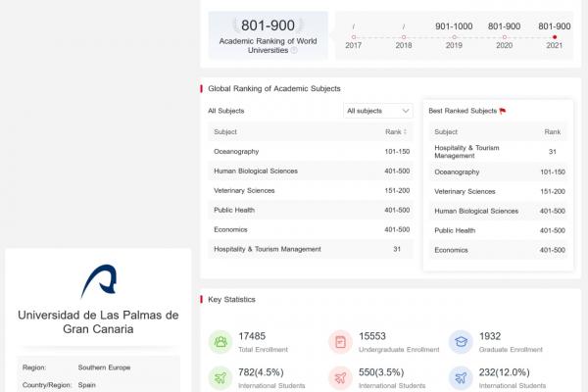Click Economics in All Subjects table
Screen dimensions: 588x392
click(230, 229)
